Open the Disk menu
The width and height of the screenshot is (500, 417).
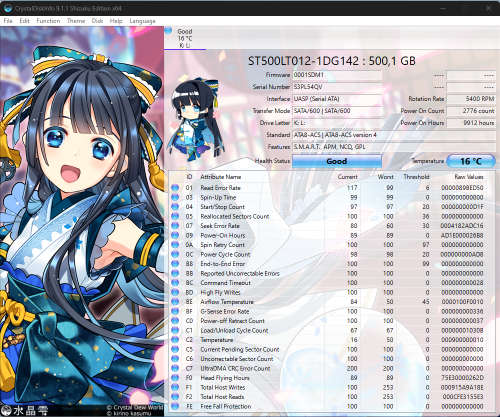coord(97,21)
